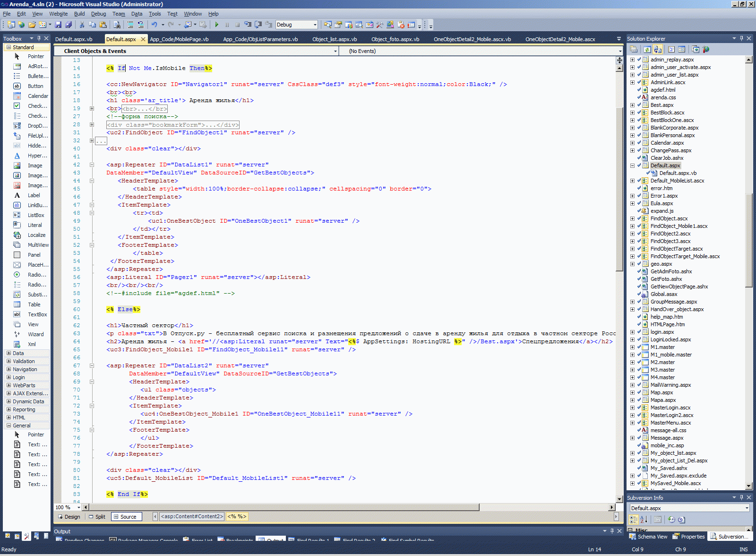Collapse the Default.aspx tree node
This screenshot has height=556, width=756.
click(x=632, y=165)
